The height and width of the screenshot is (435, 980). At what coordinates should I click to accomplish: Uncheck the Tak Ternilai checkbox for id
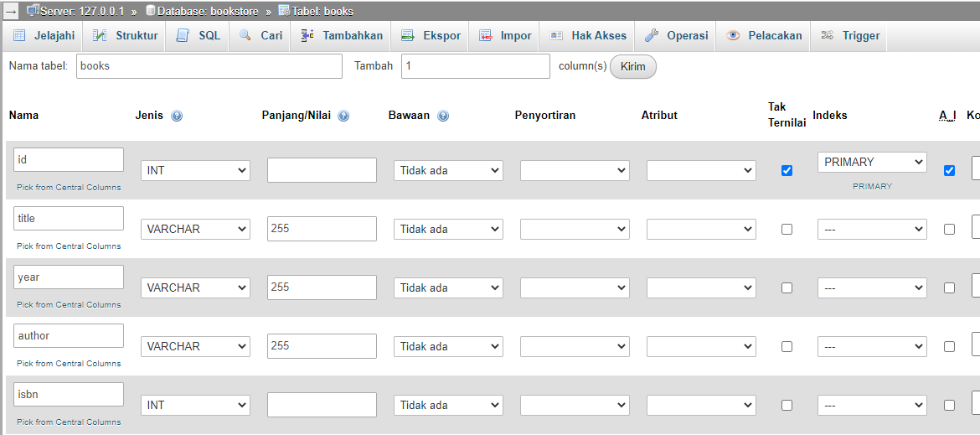787,170
